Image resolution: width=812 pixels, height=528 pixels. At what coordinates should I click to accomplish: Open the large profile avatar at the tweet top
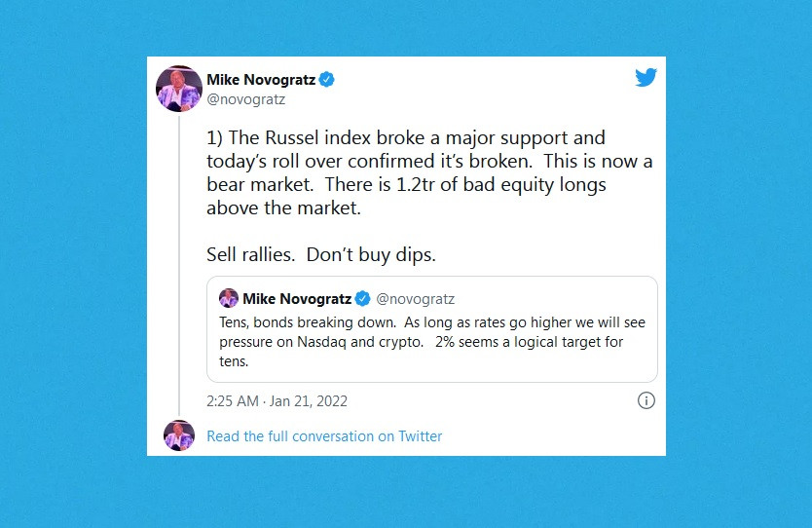(179, 89)
